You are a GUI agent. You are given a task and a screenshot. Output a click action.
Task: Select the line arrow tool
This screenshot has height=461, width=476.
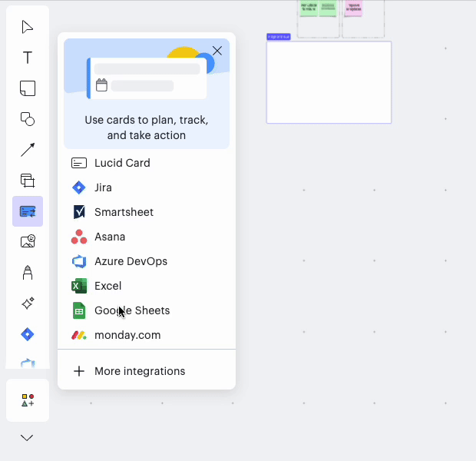click(x=28, y=150)
